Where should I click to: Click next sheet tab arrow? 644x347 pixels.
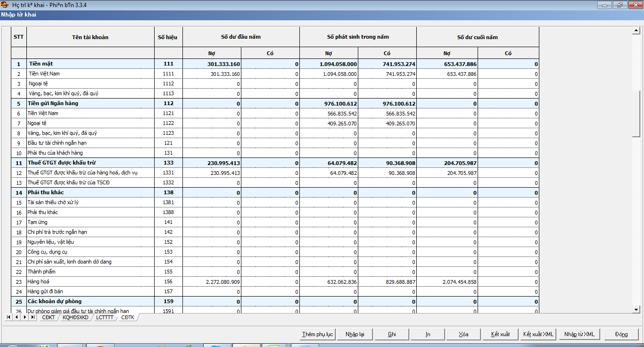(25, 317)
